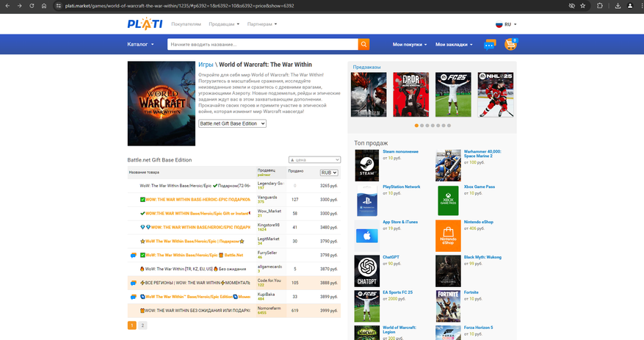The image size is (644, 340).
Task: Select the last carousel dot in Предзаказы
Action: click(x=449, y=126)
